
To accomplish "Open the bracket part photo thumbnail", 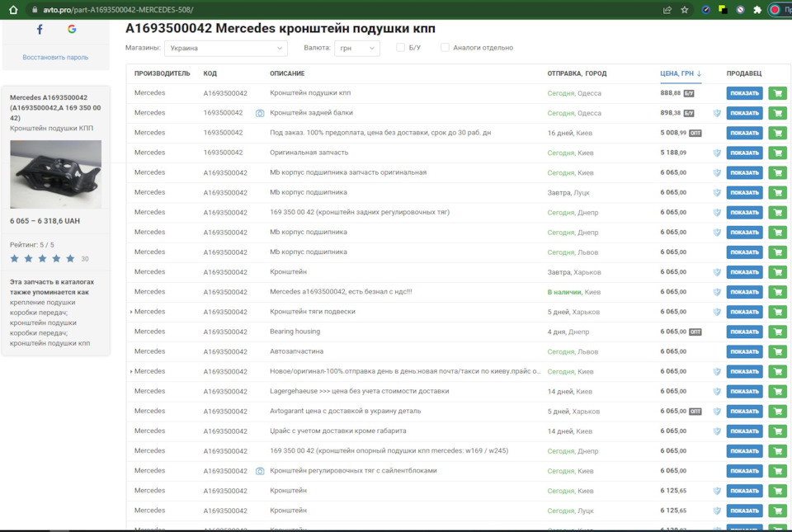I will coord(55,175).
